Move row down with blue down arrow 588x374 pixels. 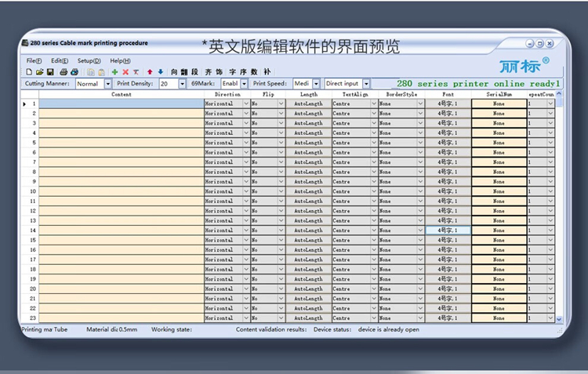tap(160, 71)
